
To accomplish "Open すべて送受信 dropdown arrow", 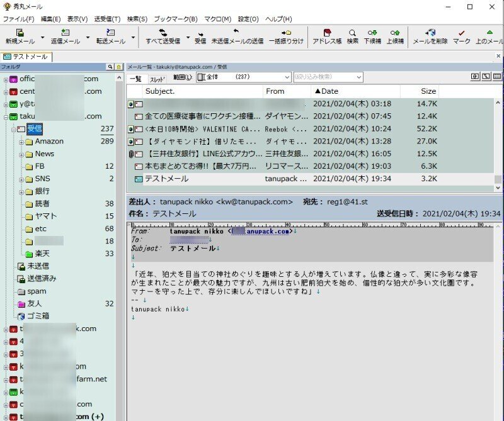I will [x=188, y=38].
